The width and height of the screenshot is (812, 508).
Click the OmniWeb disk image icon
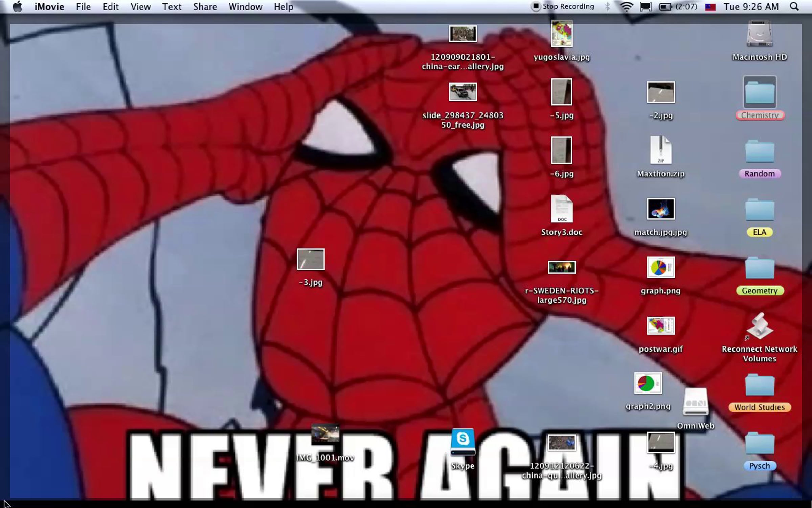click(695, 402)
